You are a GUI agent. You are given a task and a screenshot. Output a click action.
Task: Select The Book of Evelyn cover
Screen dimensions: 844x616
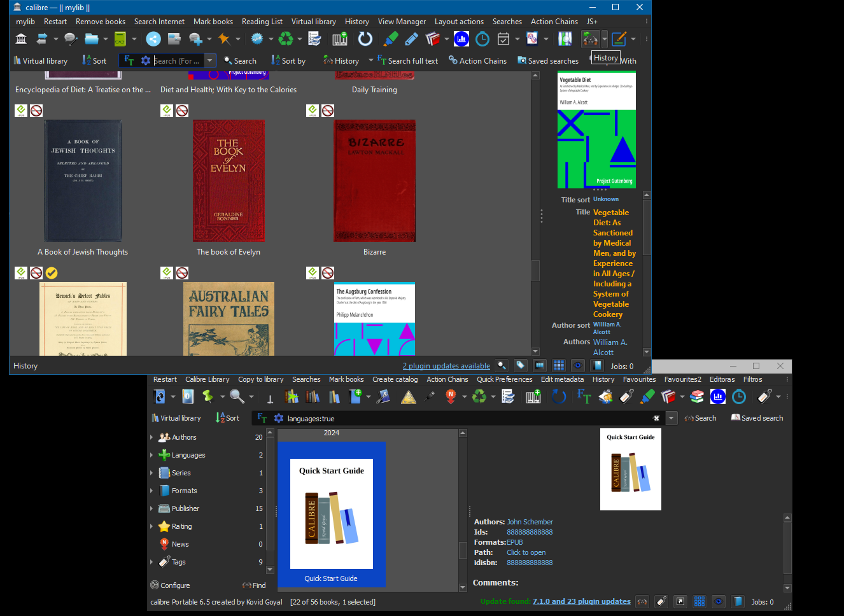click(x=229, y=181)
